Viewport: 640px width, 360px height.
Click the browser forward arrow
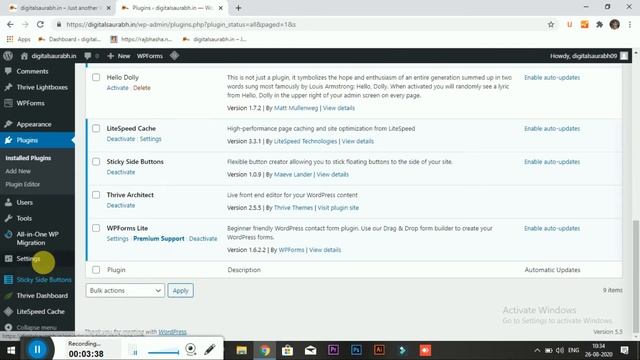[x=25, y=24]
